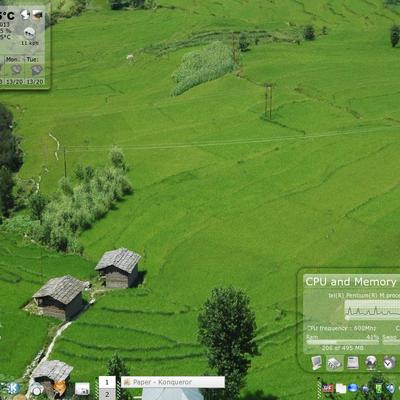Click the round white-ring panel icon beside K menu
Screen dimensions: 400x400
[37, 389]
